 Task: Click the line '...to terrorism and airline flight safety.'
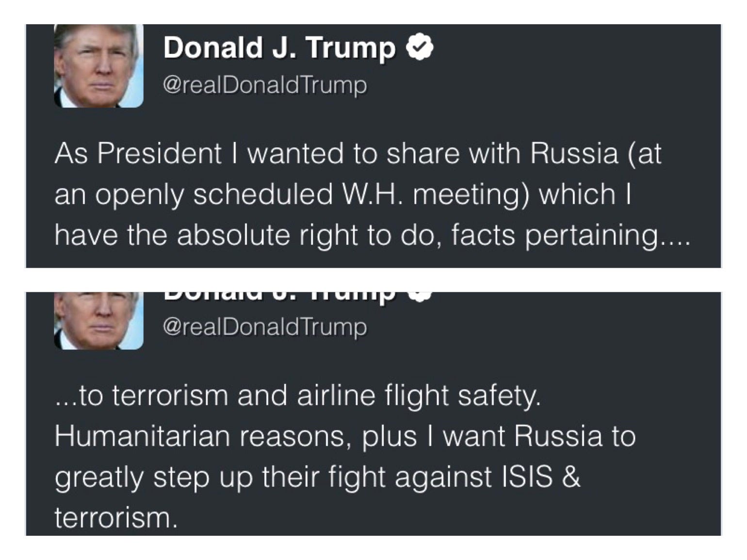click(x=298, y=396)
